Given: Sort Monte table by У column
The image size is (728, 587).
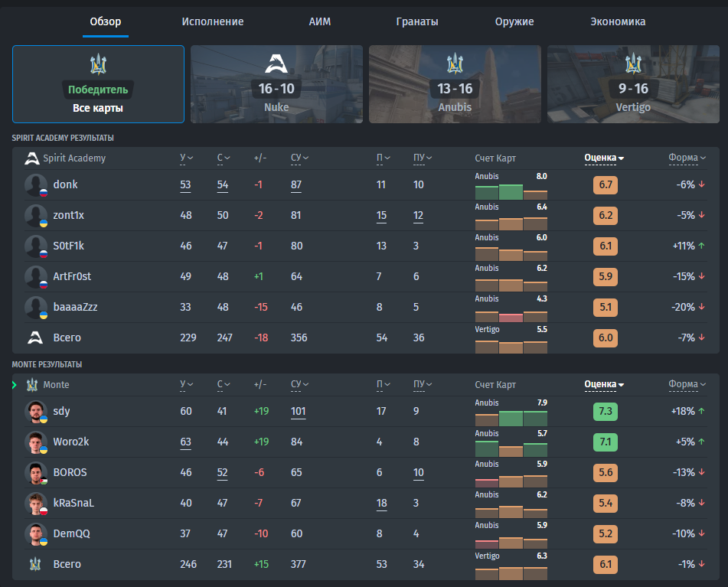Looking at the screenshot, I should (x=186, y=385).
